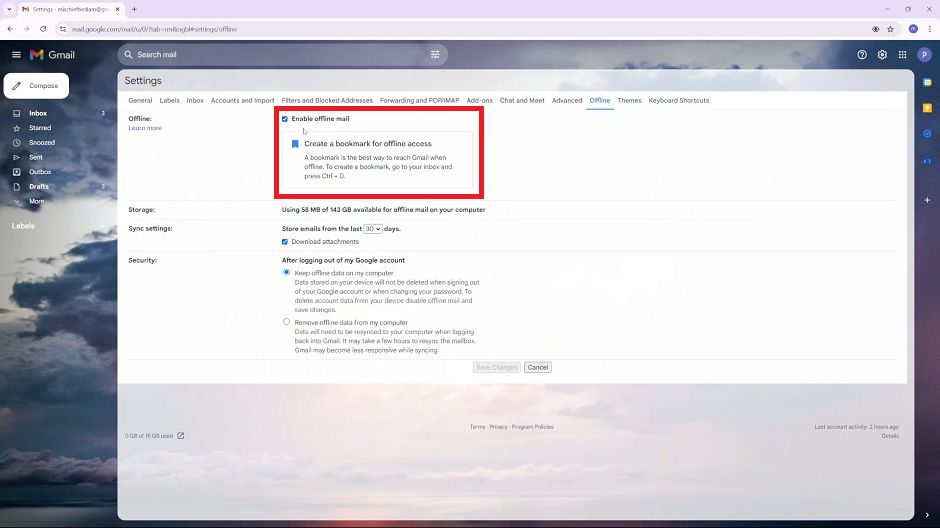The image size is (940, 528).
Task: Click the Compose button
Action: pos(36,86)
